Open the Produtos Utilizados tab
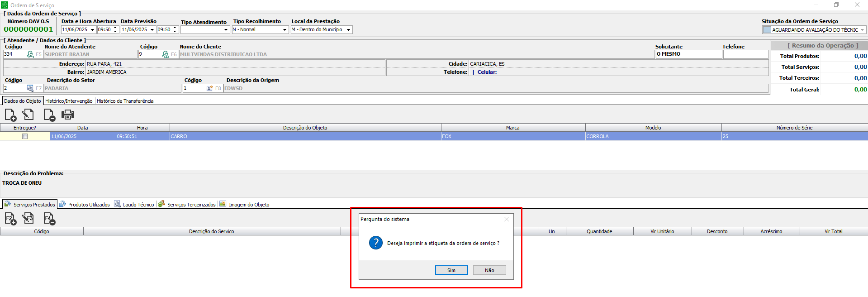This screenshot has height=297, width=868. pos(85,205)
